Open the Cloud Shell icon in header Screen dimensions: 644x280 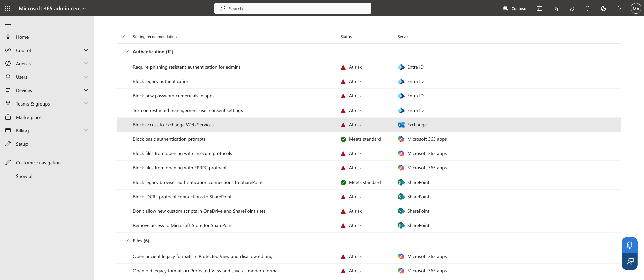point(539,8)
